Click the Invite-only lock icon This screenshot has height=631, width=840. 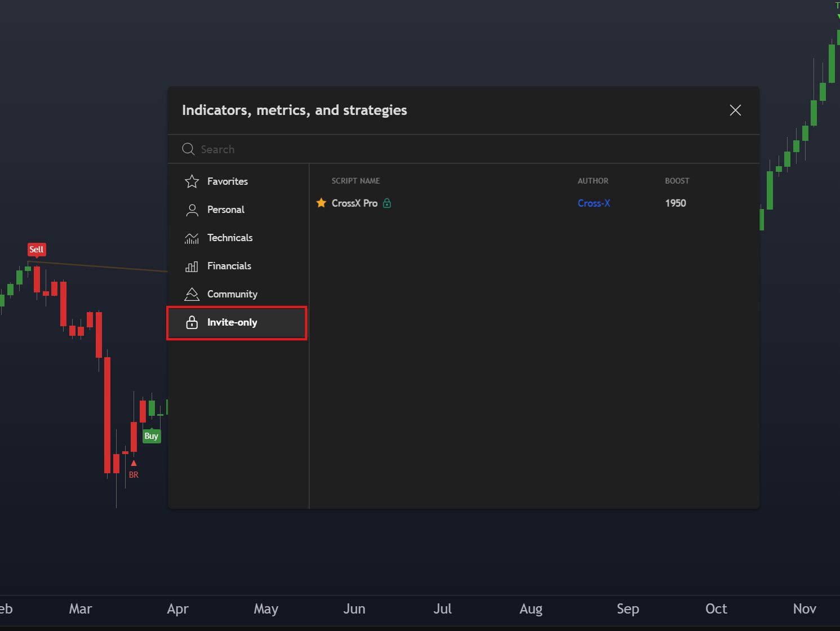(x=192, y=322)
